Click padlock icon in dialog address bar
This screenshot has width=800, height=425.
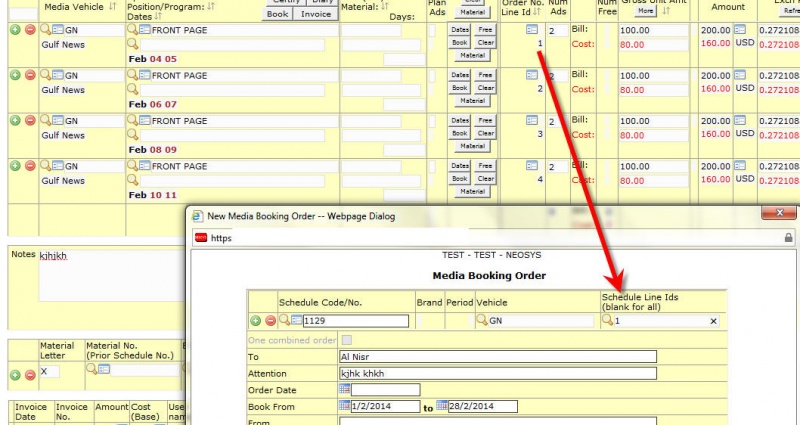coord(788,238)
